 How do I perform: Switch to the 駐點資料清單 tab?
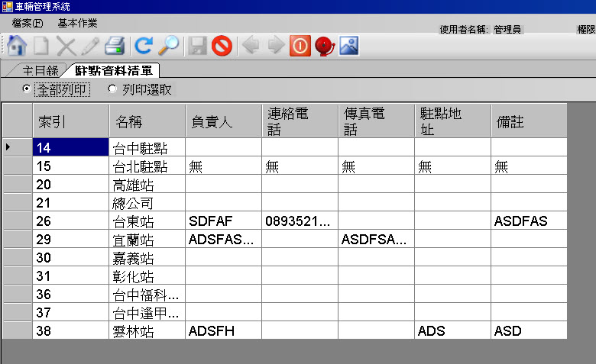[x=114, y=70]
